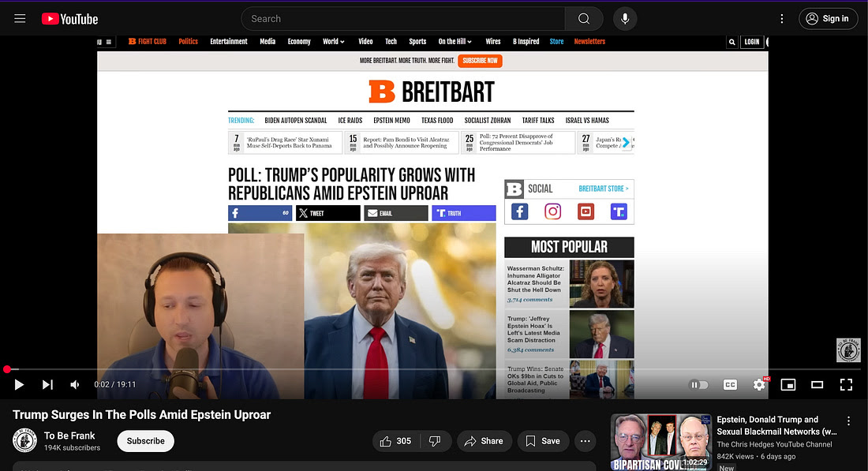Open the Pam Bondi Alcatraz headline
The height and width of the screenshot is (471, 868).
406,143
